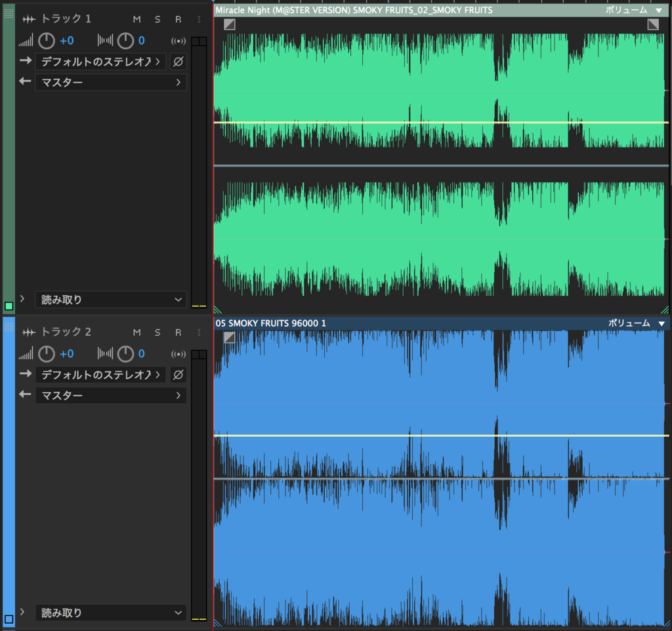
Task: Click Track 2 volume level icon
Action: point(26,354)
